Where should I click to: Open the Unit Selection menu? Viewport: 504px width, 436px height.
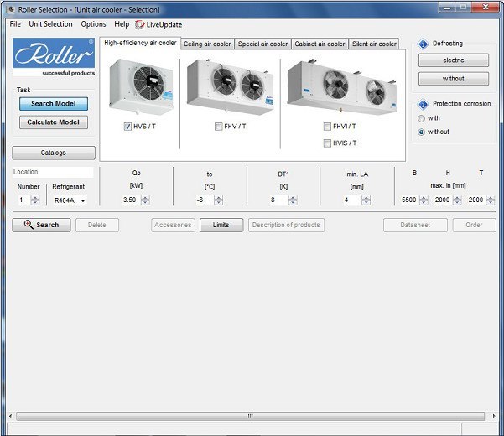[x=51, y=24]
